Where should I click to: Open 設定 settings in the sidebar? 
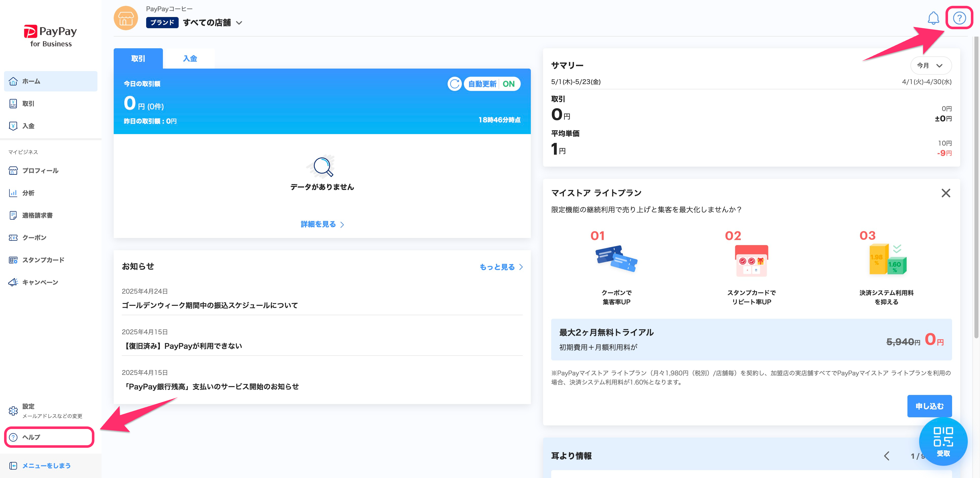pyautogui.click(x=50, y=411)
